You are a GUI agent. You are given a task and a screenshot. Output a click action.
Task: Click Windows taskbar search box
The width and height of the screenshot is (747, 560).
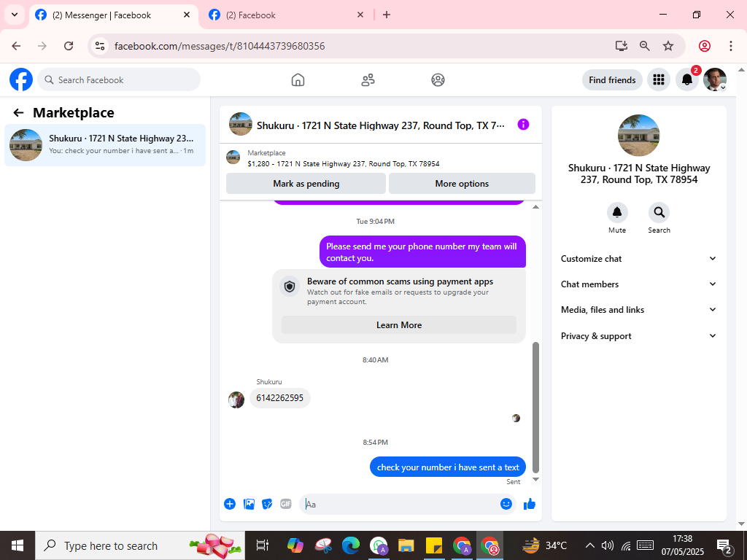140,545
